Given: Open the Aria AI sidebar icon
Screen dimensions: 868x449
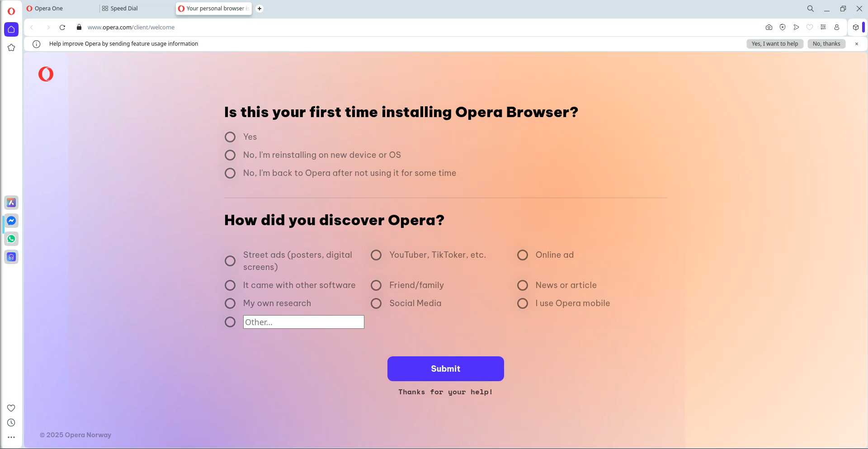Looking at the screenshot, I should [x=11, y=203].
